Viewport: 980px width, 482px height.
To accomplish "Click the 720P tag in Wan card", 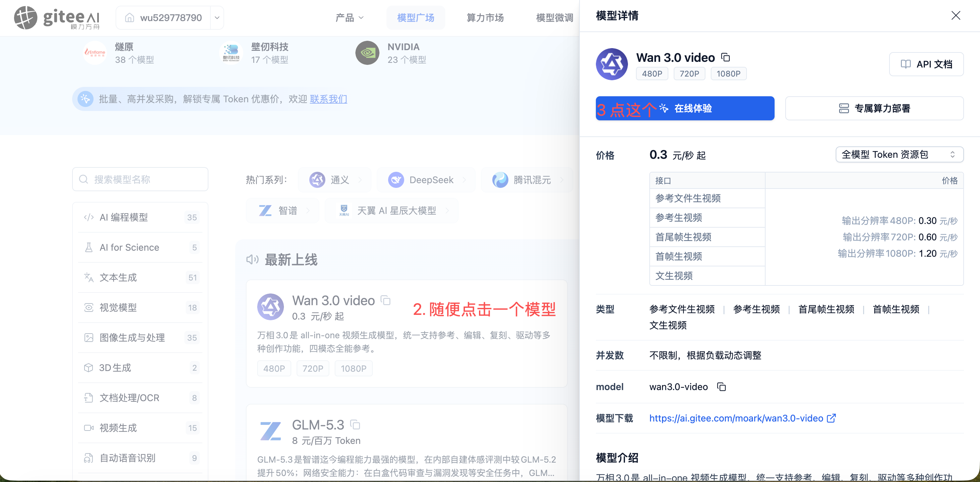I will click(313, 369).
